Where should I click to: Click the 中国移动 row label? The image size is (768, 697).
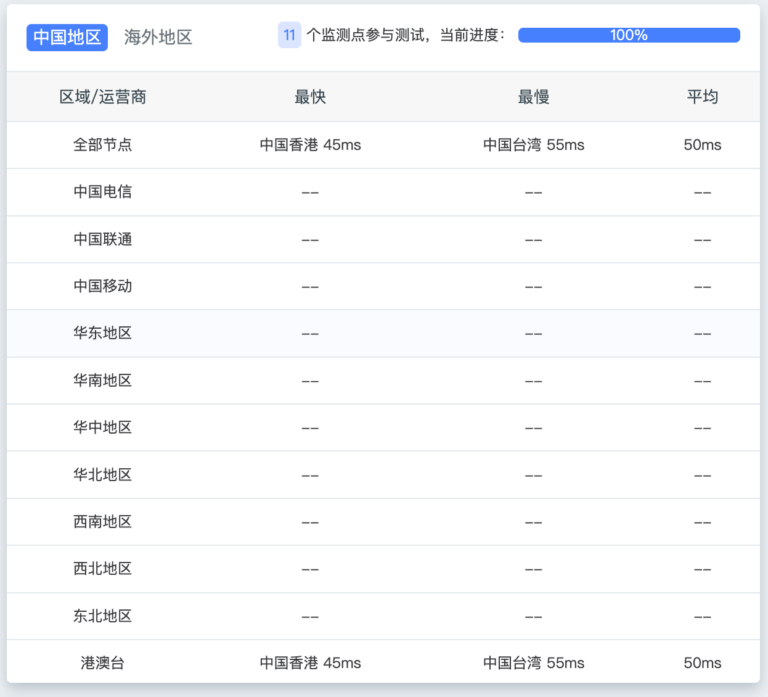click(103, 286)
